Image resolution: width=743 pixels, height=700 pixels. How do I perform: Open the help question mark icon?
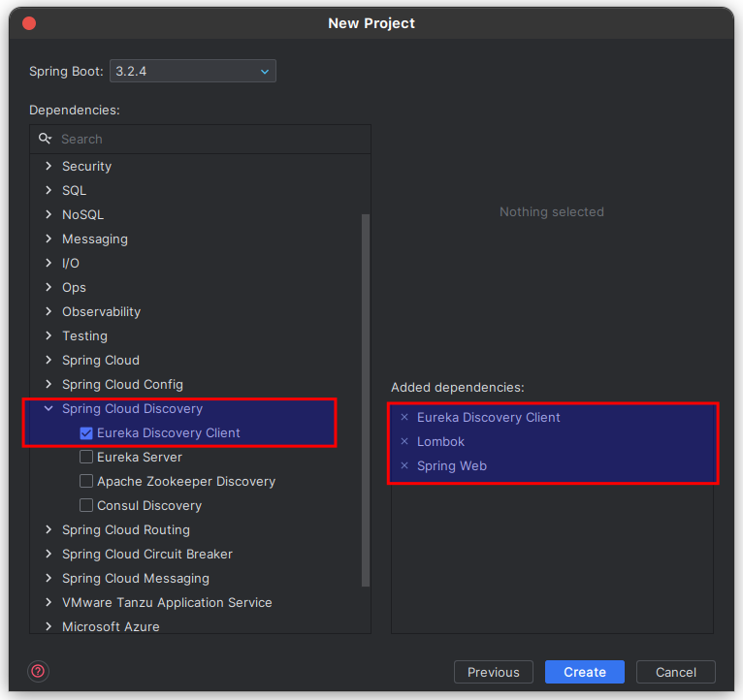38,671
